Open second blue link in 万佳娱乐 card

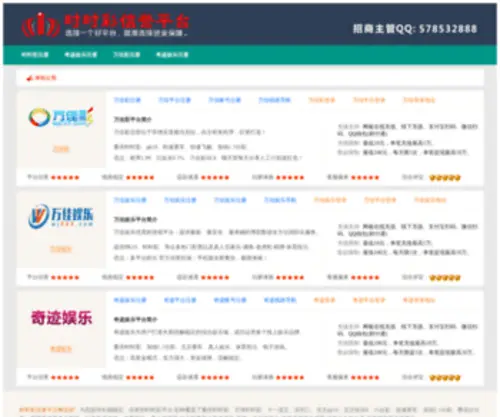point(180,200)
